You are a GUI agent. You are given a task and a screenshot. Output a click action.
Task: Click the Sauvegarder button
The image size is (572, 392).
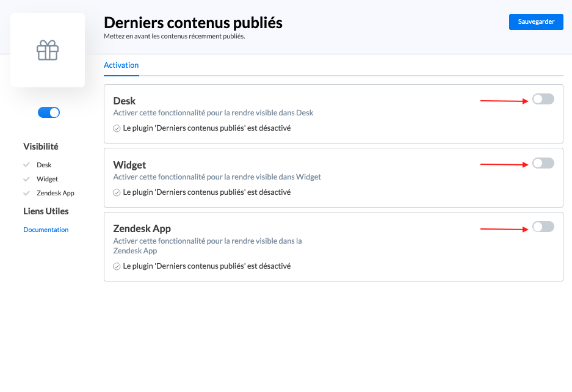point(536,22)
